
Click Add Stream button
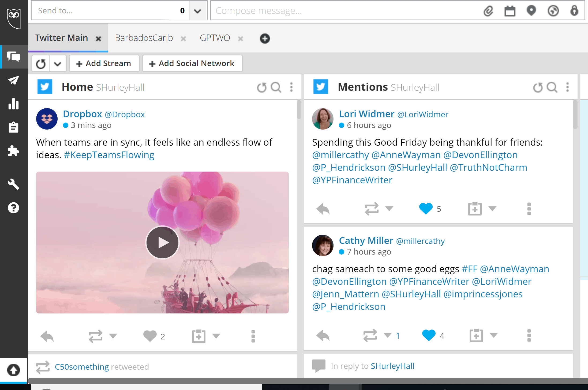pyautogui.click(x=104, y=63)
